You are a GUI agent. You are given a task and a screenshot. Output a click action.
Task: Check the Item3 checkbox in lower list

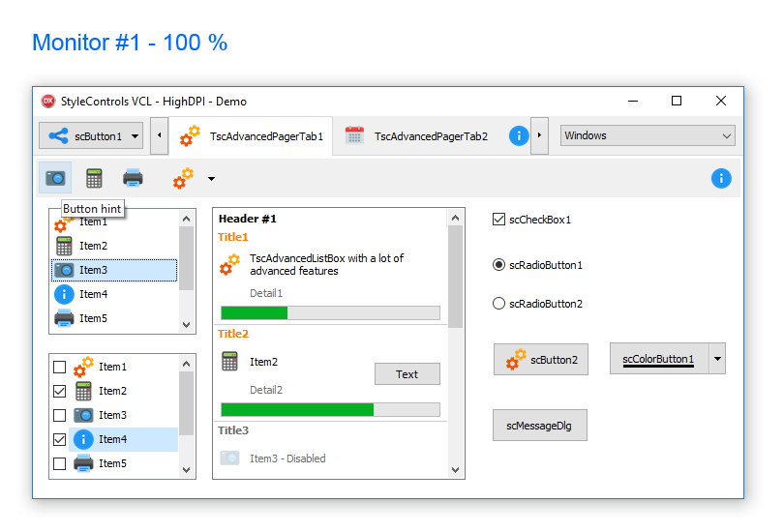point(59,415)
